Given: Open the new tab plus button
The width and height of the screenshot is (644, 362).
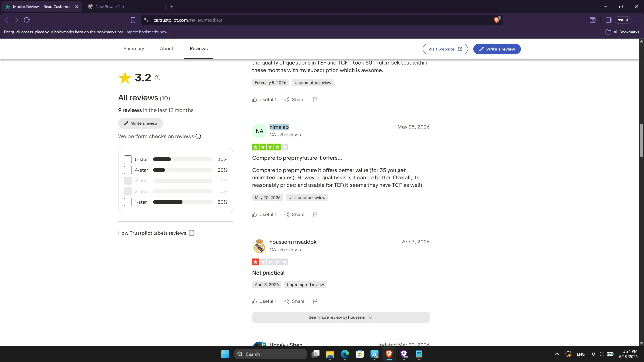Looking at the screenshot, I should pyautogui.click(x=172, y=7).
